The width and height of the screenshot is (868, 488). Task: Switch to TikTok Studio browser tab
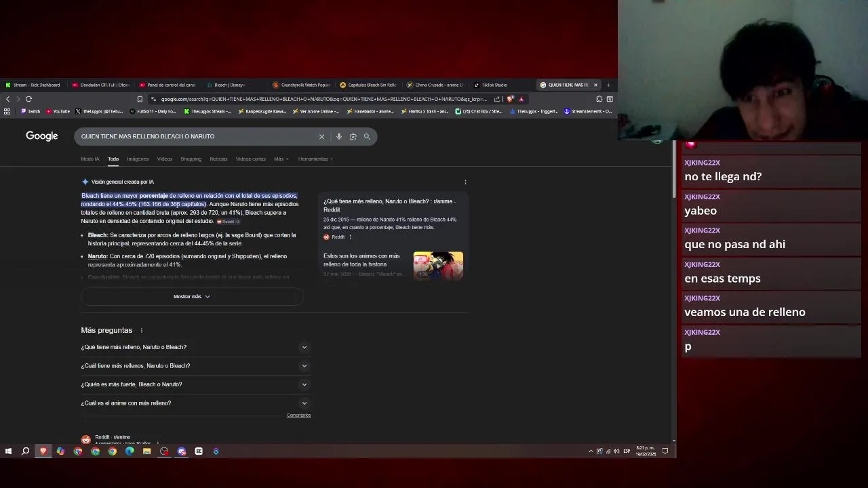tap(502, 85)
